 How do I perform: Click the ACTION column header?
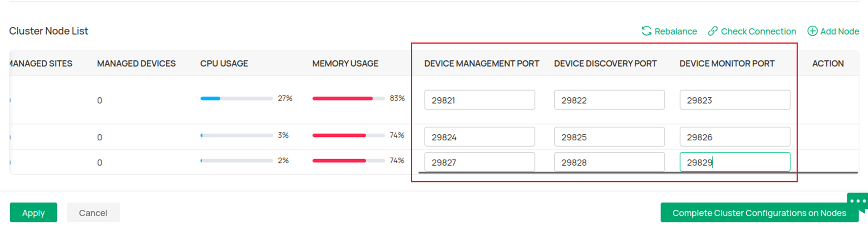click(x=827, y=63)
